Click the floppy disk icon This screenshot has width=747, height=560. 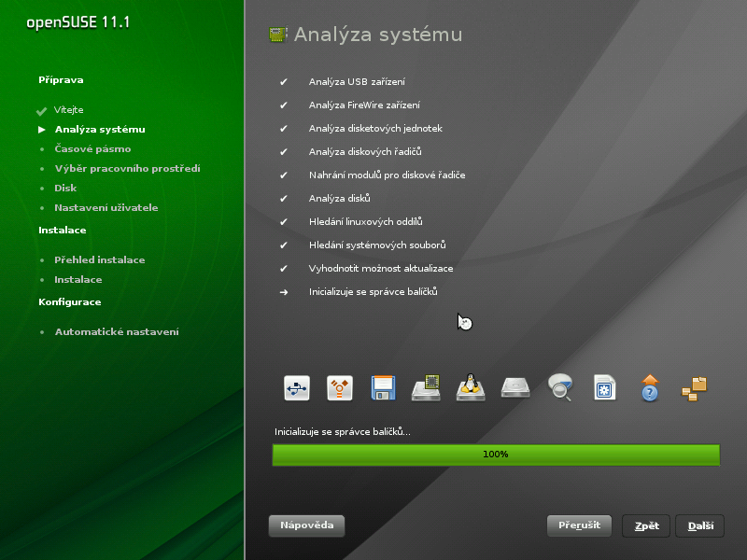tap(383, 388)
